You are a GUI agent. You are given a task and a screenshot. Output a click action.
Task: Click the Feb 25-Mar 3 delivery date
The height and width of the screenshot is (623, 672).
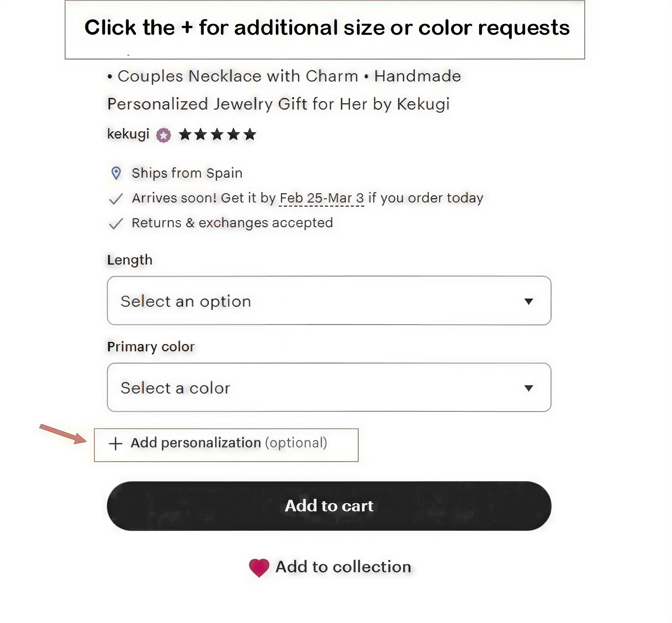pyautogui.click(x=322, y=198)
